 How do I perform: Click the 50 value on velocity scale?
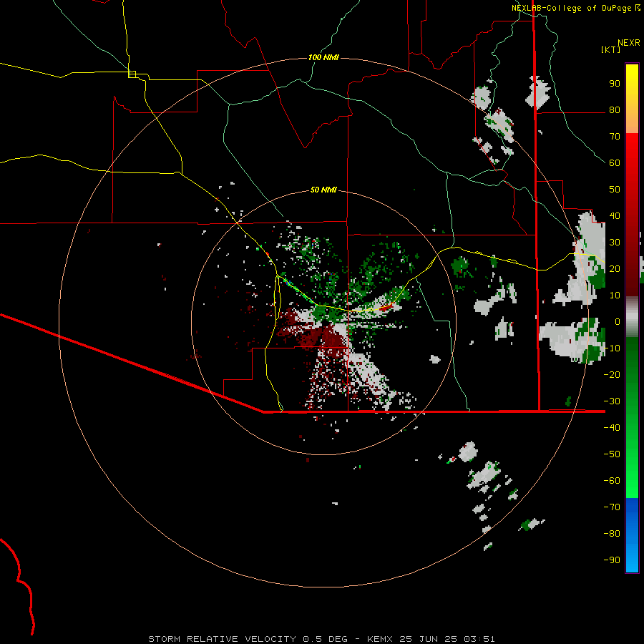point(615,190)
